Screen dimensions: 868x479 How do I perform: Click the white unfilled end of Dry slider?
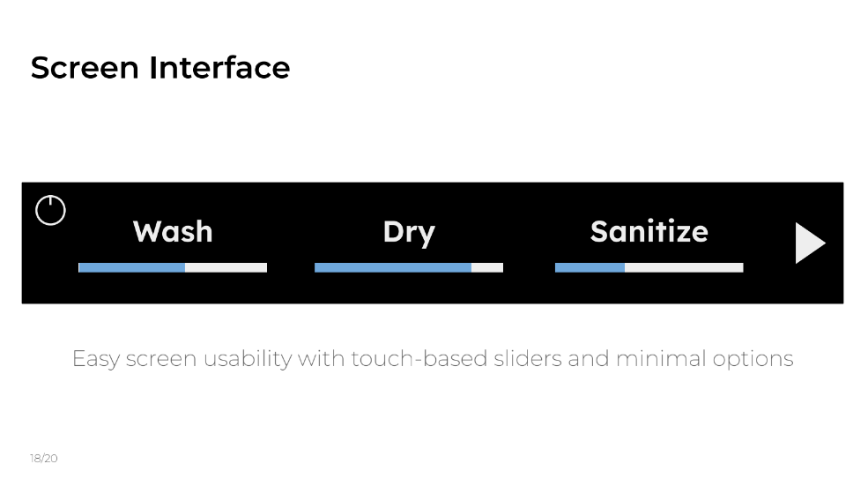(487, 267)
